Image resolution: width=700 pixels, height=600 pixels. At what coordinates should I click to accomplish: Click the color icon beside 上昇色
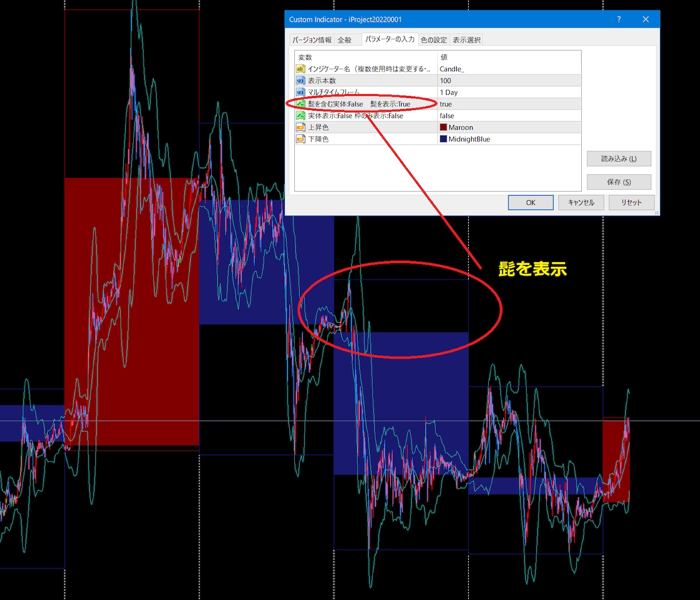pos(300,127)
